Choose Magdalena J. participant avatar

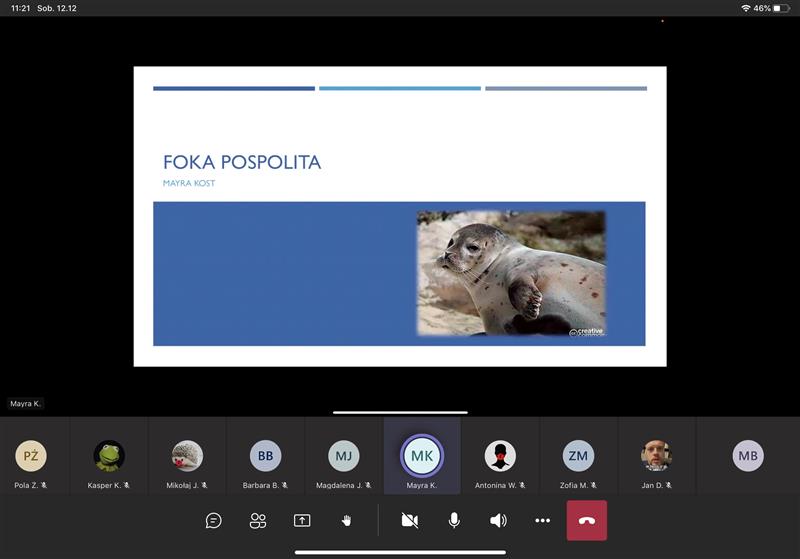pos(343,456)
